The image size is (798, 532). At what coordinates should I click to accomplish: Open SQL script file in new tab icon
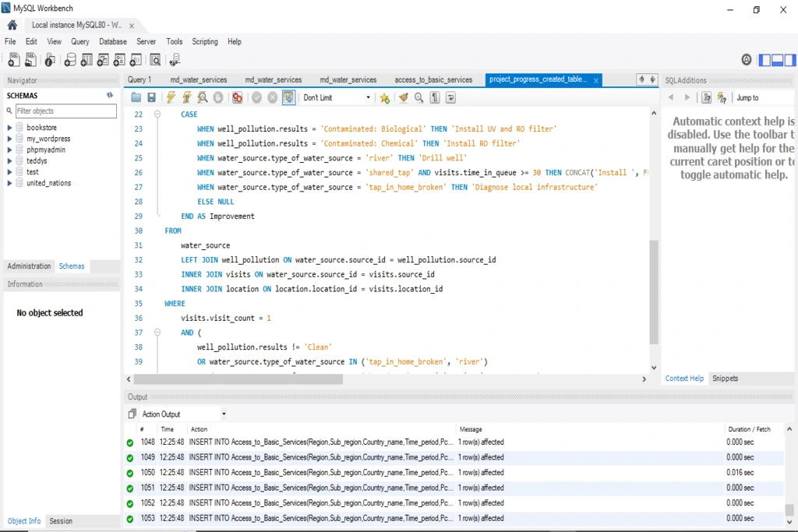coord(30,60)
